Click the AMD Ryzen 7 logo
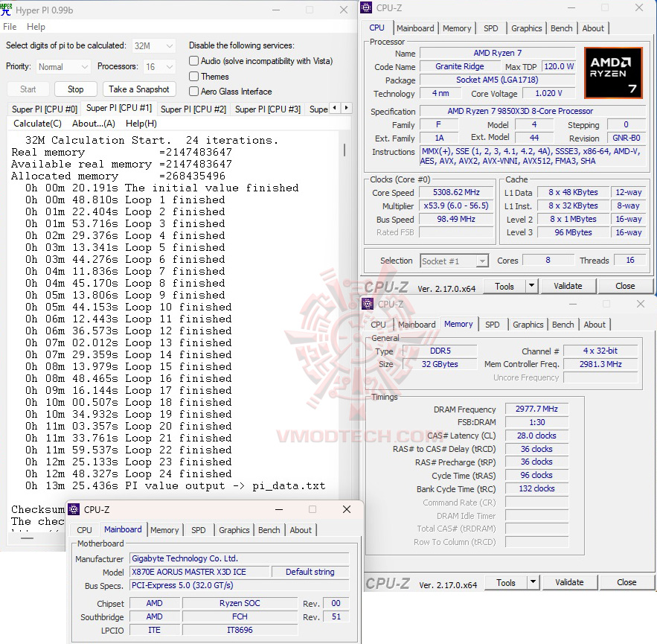Viewport: 657px width, 644px height. pyautogui.click(x=613, y=72)
